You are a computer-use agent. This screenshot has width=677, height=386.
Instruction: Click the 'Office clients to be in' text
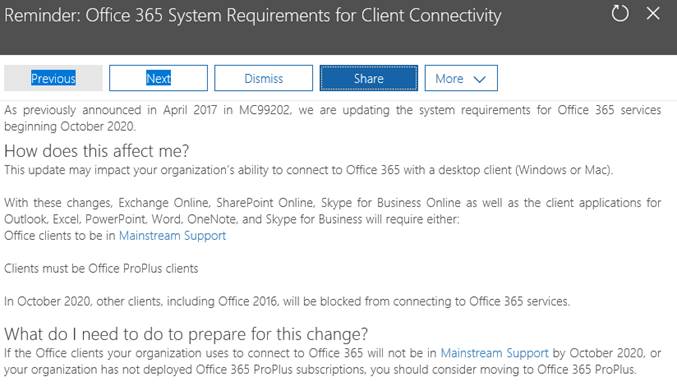click(x=60, y=236)
